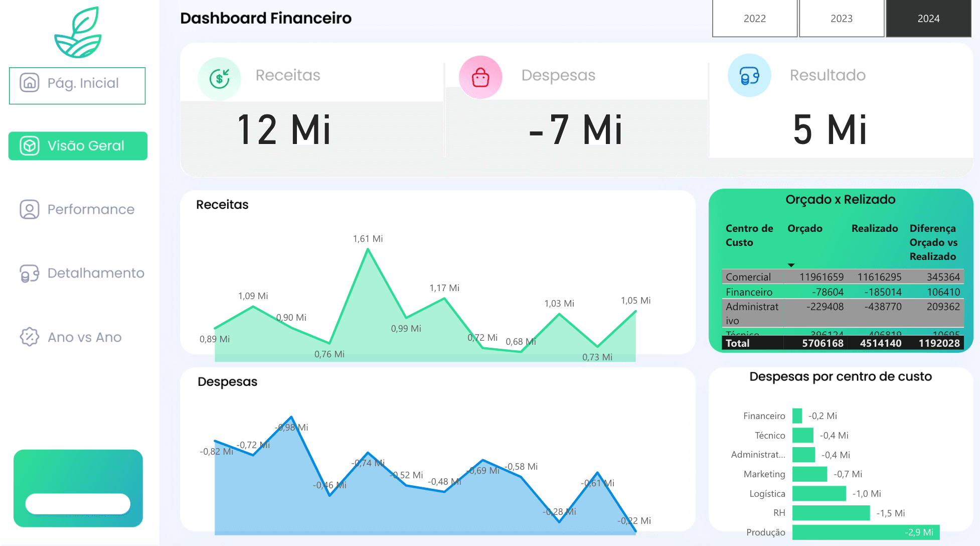Sort by Diferença Orçado vs Realizado header
Image resolution: width=980 pixels, height=546 pixels.
pyautogui.click(x=933, y=242)
